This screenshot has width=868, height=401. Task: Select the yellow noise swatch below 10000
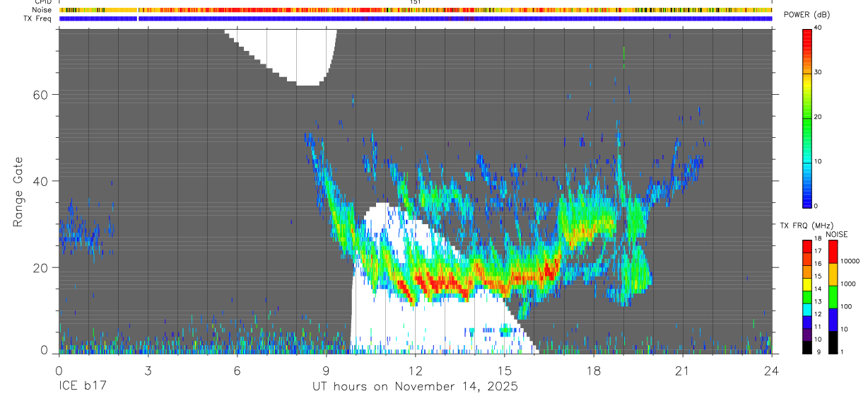coord(833,274)
